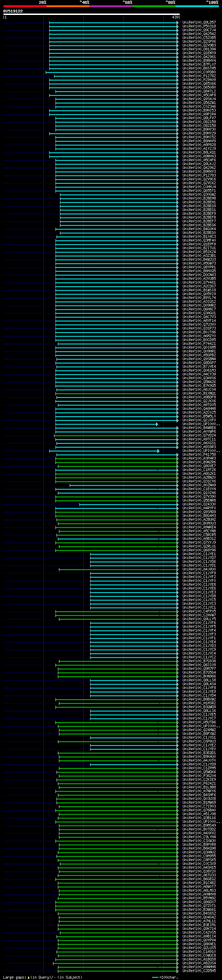This screenshot has width=222, height=980.
Task: Click the UniRef100_Q9SAJ4 label
Action: (x=199, y=99)
